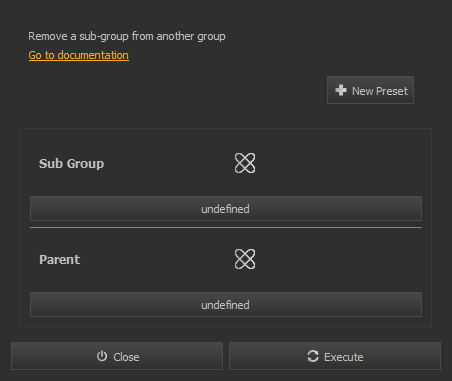
Task: Click the New Preset button
Action: (x=370, y=90)
